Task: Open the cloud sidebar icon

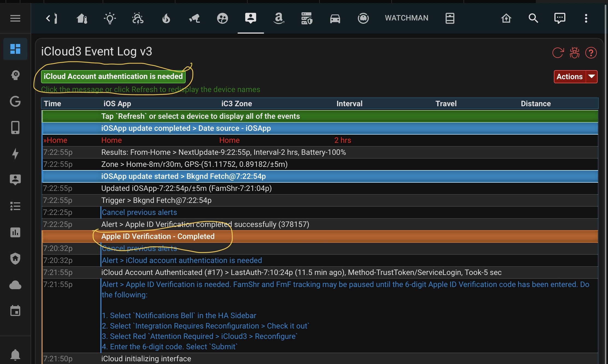Action: [15, 285]
